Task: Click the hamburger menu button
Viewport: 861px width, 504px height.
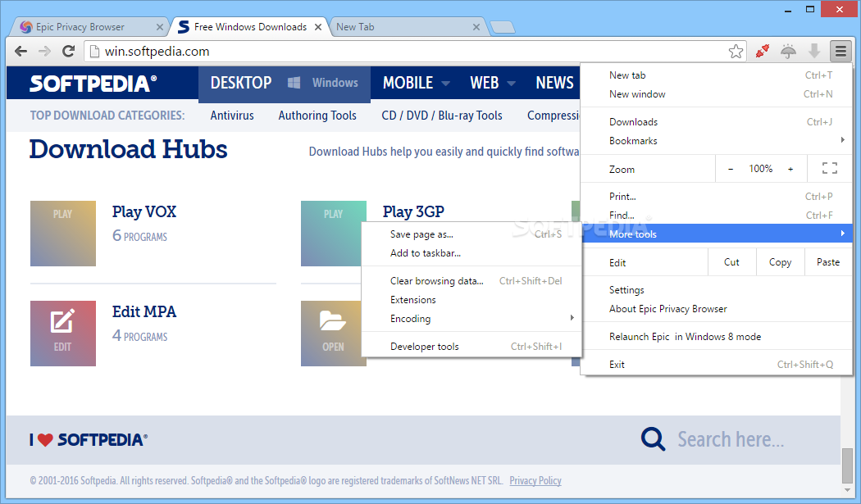Action: [x=840, y=51]
